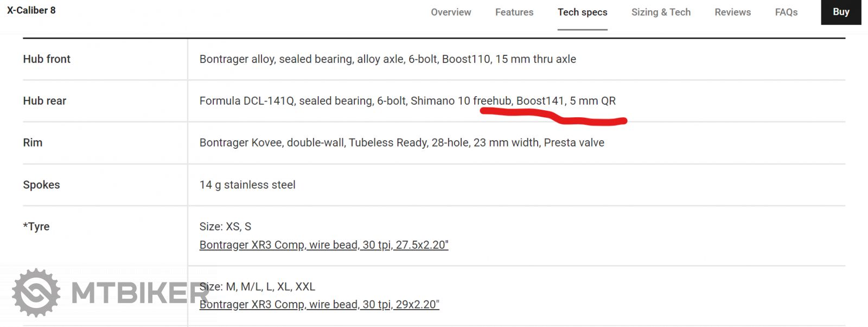Click the *Tyre row label
The height and width of the screenshot is (327, 868).
(x=36, y=227)
